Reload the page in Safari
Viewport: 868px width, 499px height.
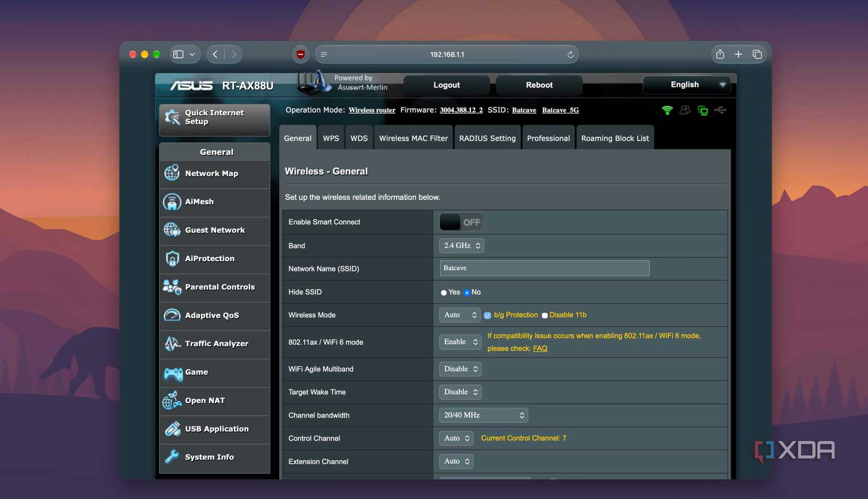(570, 54)
